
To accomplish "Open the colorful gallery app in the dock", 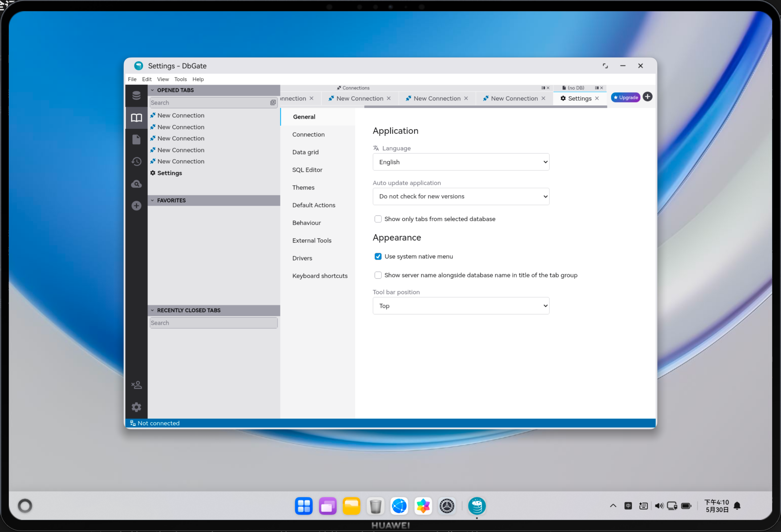I will [x=423, y=506].
